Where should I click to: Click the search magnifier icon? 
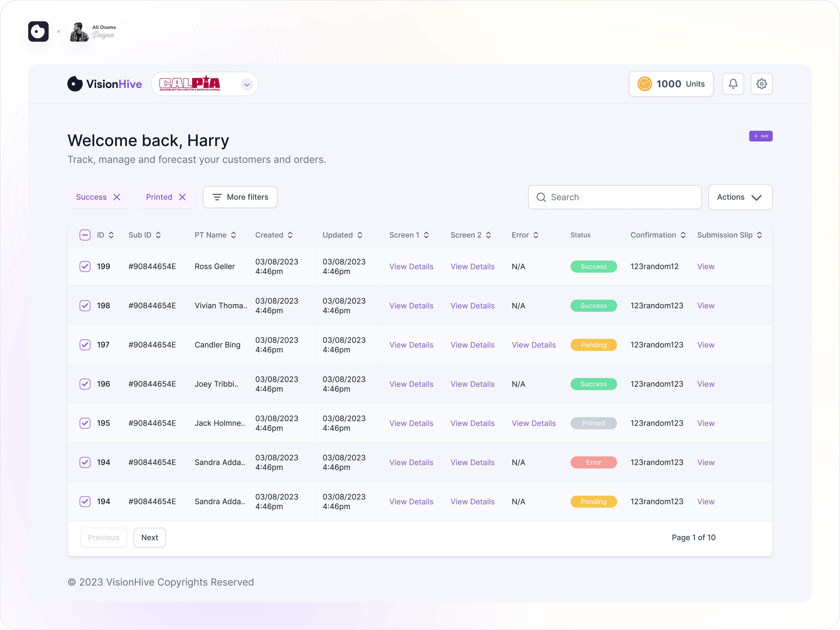click(541, 197)
